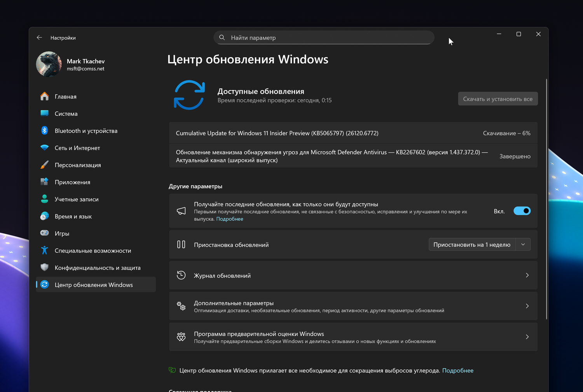Click Скачать и установить все button
This screenshot has height=392, width=583.
pos(497,99)
